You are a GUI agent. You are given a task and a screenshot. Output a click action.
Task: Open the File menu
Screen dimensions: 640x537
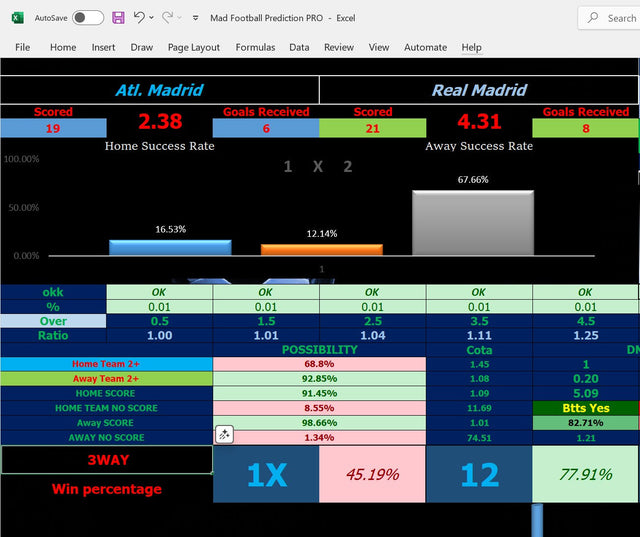tap(22, 47)
